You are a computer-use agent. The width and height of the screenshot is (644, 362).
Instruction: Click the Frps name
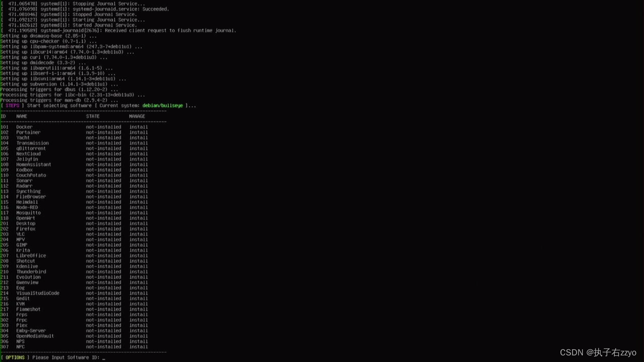(22, 315)
